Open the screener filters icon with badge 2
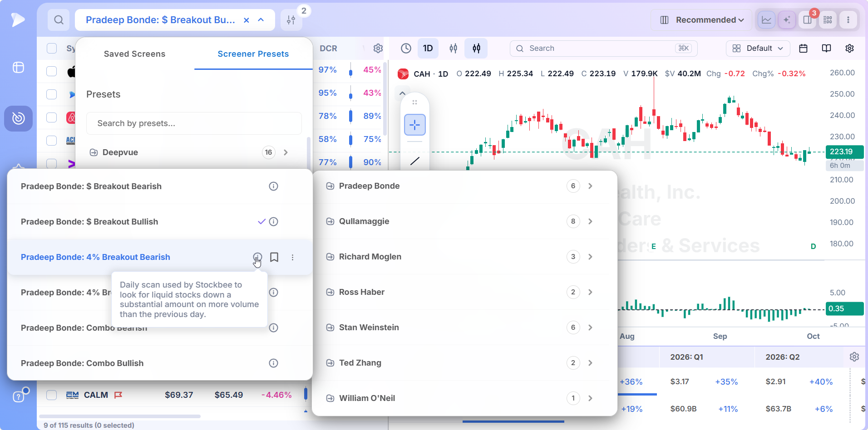The width and height of the screenshot is (868, 430). click(291, 20)
